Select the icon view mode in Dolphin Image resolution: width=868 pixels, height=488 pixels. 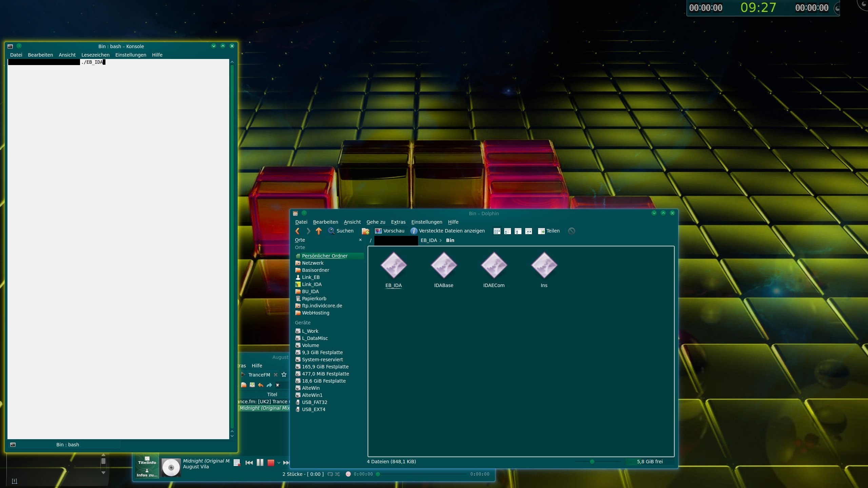pyautogui.click(x=496, y=231)
